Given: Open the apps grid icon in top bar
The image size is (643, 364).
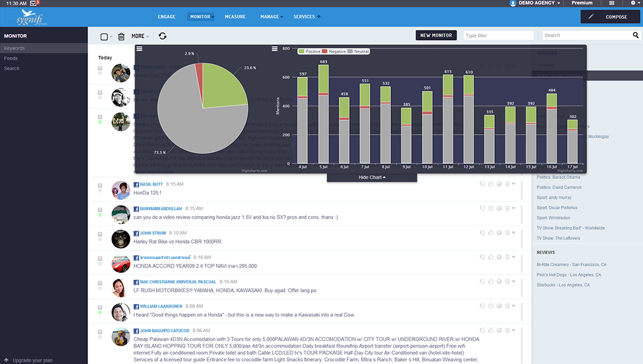Looking at the screenshot, I should pos(612,3).
